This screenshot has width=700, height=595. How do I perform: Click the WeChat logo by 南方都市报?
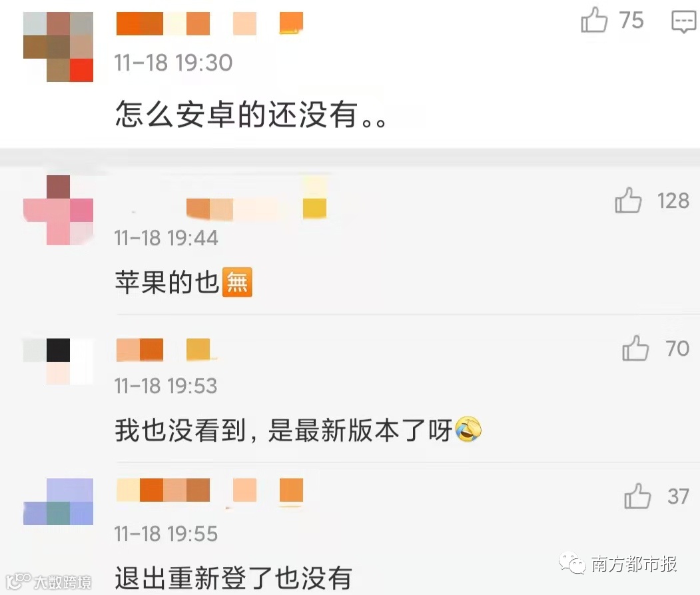(572, 564)
